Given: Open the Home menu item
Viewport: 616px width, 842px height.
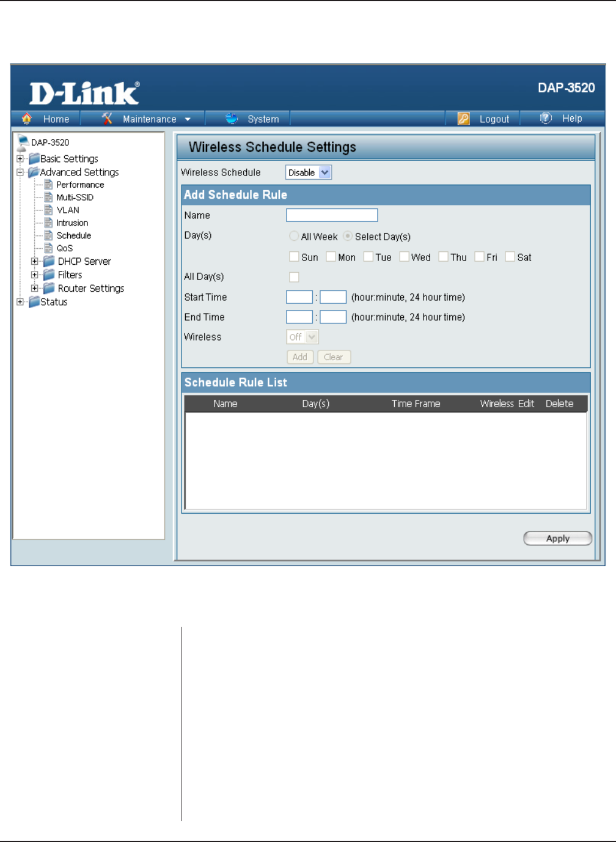Looking at the screenshot, I should click(x=56, y=119).
